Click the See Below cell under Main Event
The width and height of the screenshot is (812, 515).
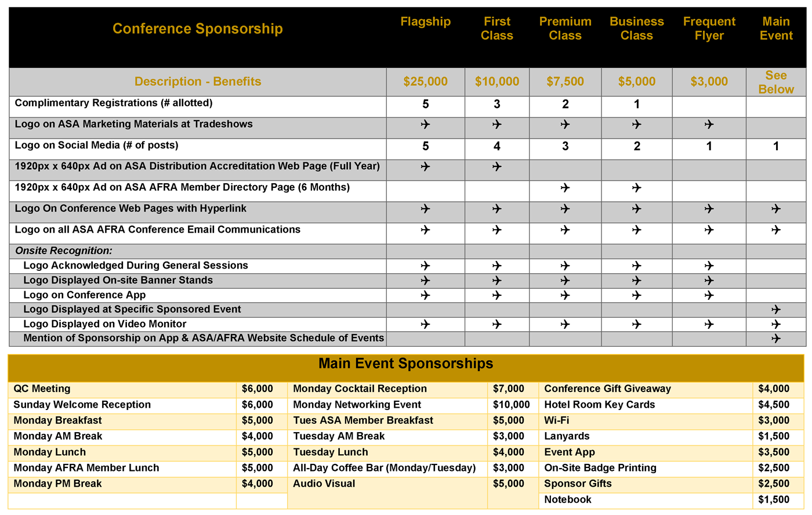(775, 82)
